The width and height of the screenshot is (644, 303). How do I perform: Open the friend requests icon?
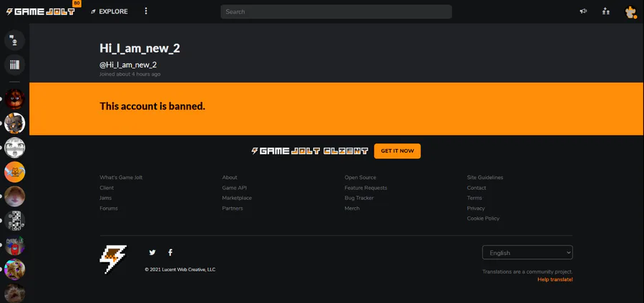(606, 11)
